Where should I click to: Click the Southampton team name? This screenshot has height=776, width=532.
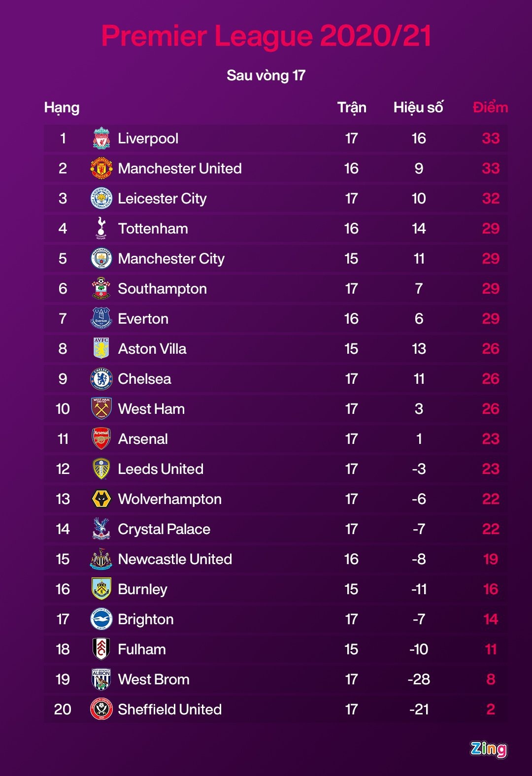tap(162, 289)
